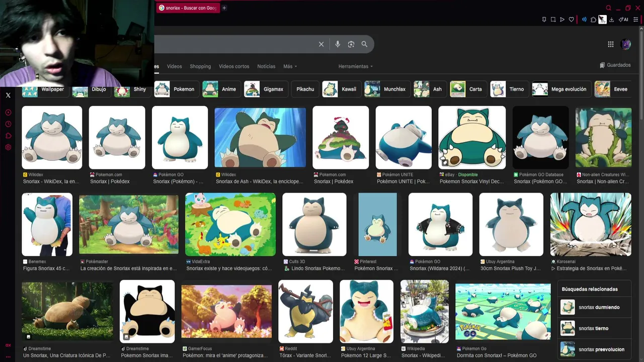644x362 pixels.
Task: Open Google Lens image search
Action: point(351,44)
